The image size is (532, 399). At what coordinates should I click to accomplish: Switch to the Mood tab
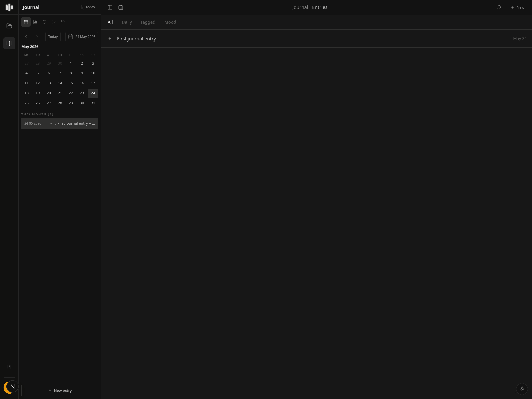170,22
